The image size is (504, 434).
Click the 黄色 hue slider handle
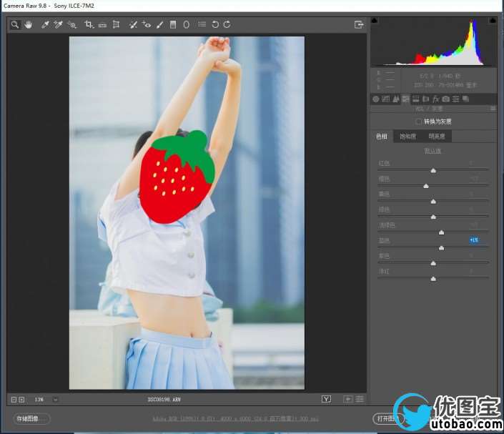(433, 201)
